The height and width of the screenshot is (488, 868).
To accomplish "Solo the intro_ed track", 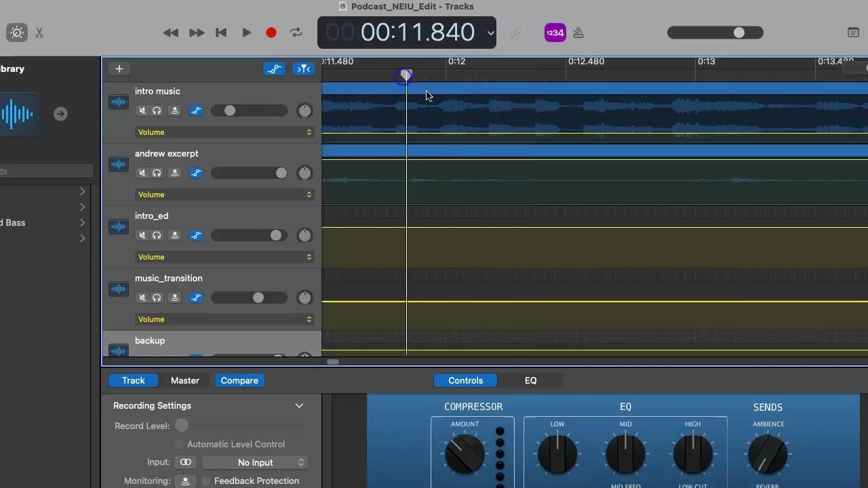I will pos(157,235).
